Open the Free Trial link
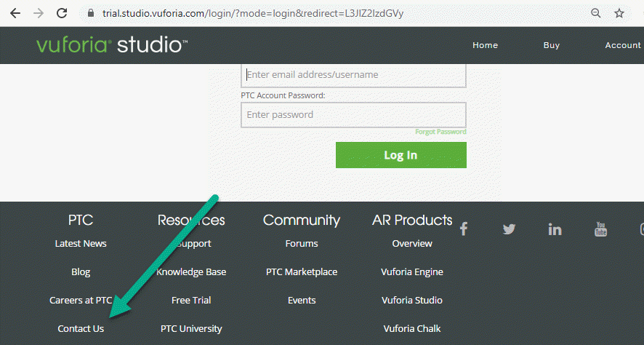This screenshot has height=345, width=644. 191,300
